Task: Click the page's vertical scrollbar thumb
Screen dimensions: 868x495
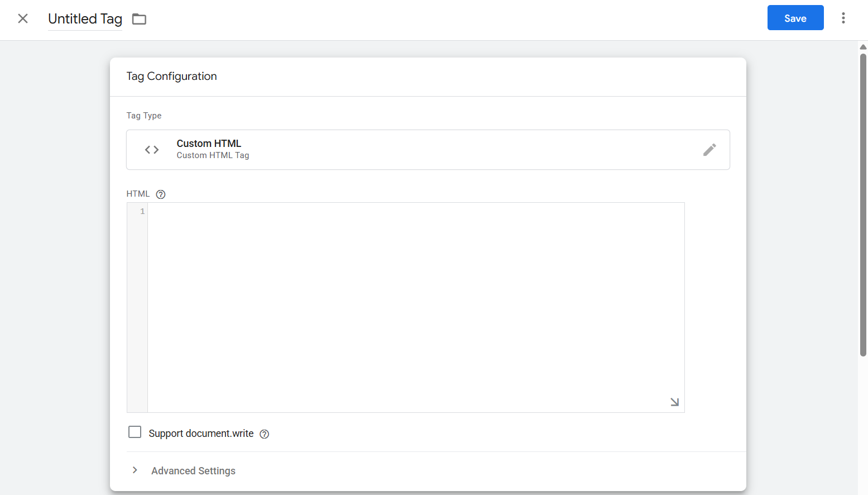Action: [x=863, y=204]
